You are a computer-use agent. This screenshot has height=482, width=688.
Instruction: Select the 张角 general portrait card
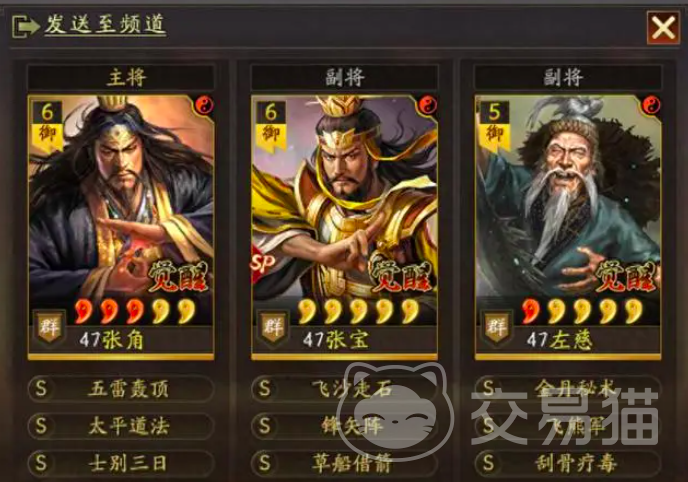(x=121, y=227)
